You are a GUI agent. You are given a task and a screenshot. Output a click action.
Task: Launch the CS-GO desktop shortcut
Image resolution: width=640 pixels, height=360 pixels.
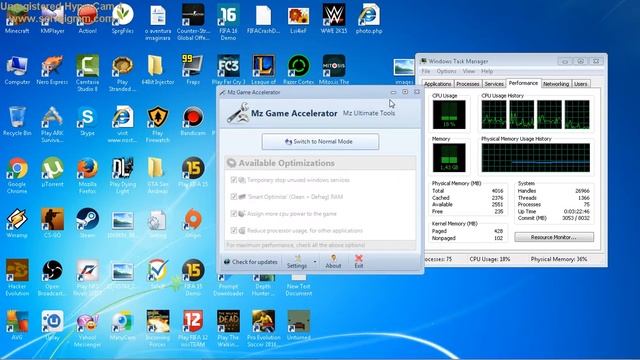pos(52,224)
